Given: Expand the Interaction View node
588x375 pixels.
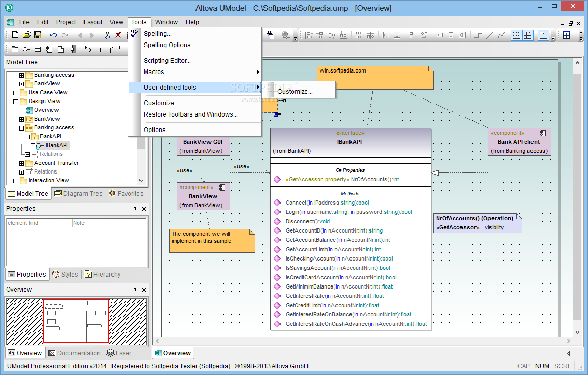Looking at the screenshot, I should click(x=16, y=181).
